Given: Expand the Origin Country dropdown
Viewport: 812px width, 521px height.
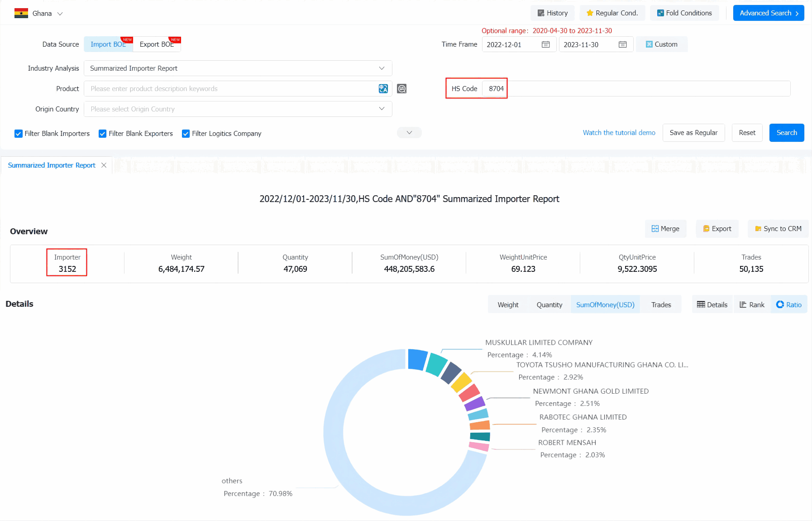Looking at the screenshot, I should tap(238, 109).
